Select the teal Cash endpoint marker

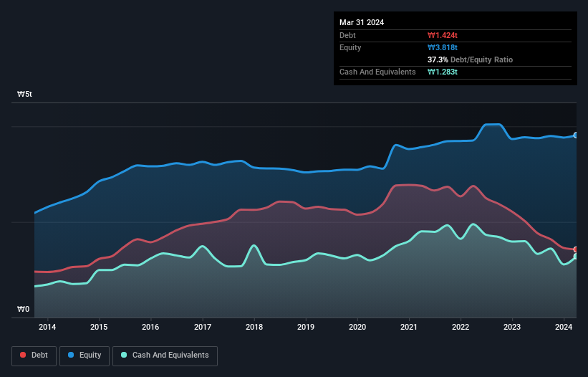[x=576, y=257]
